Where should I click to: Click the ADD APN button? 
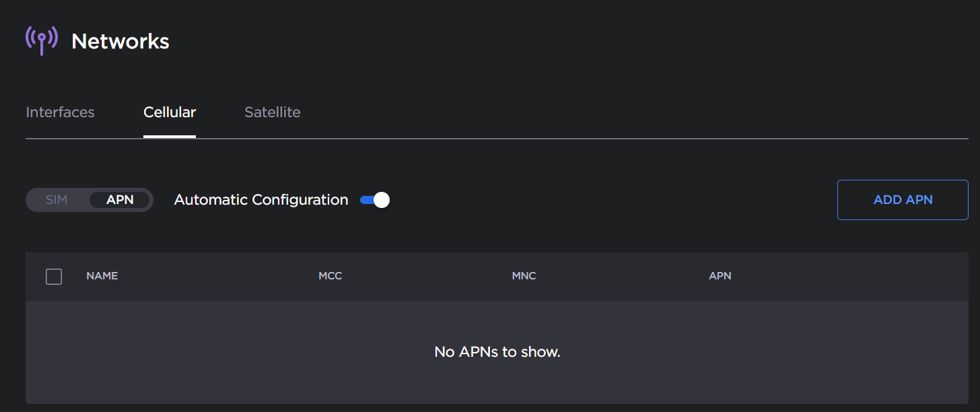pyautogui.click(x=903, y=199)
